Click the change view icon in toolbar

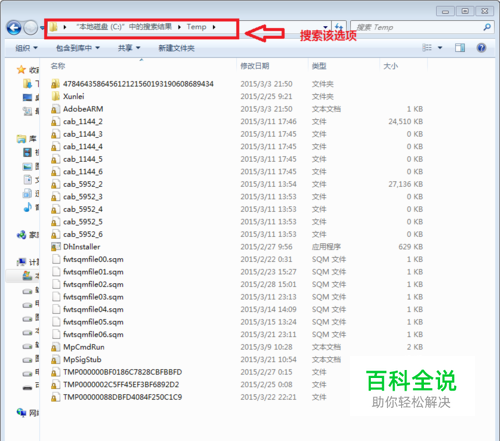click(427, 48)
